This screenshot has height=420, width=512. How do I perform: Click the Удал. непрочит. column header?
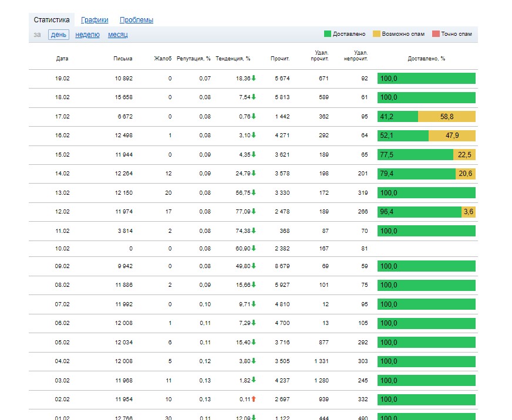[356, 56]
